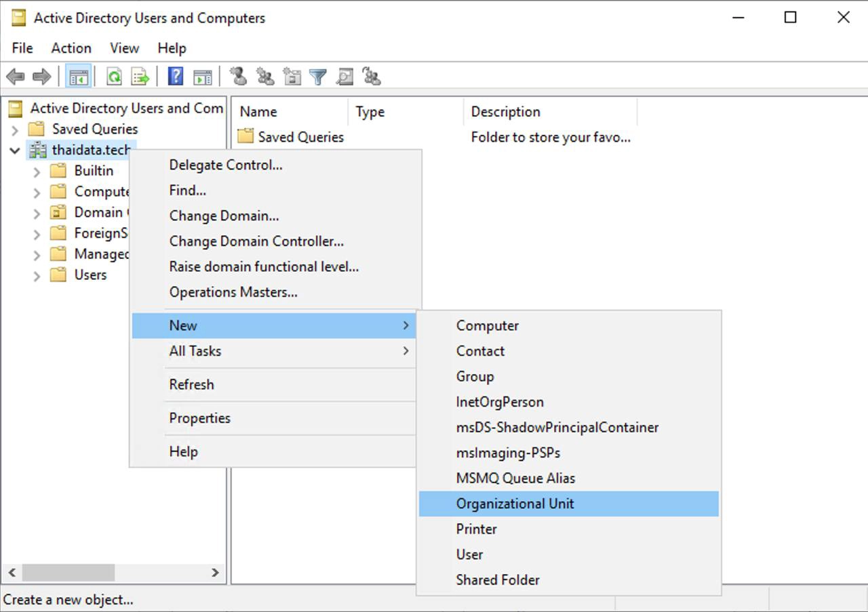Collapse the thaidata.tech tree node
This screenshot has width=868, height=612.
15,150
